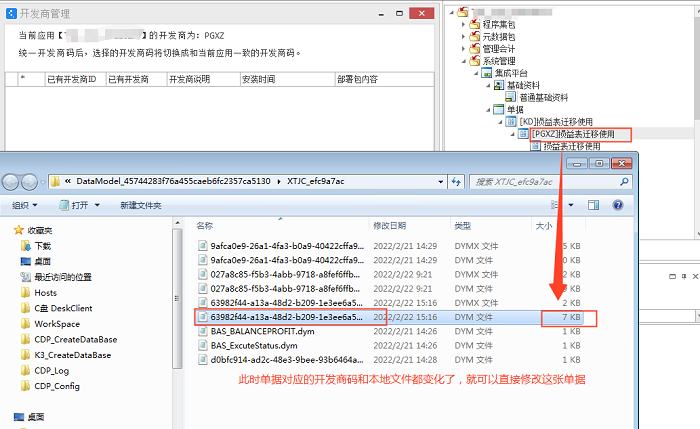Image resolution: width=700 pixels, height=429 pixels.
Task: Click the 新建文件夹 button
Action: pyautogui.click(x=140, y=205)
